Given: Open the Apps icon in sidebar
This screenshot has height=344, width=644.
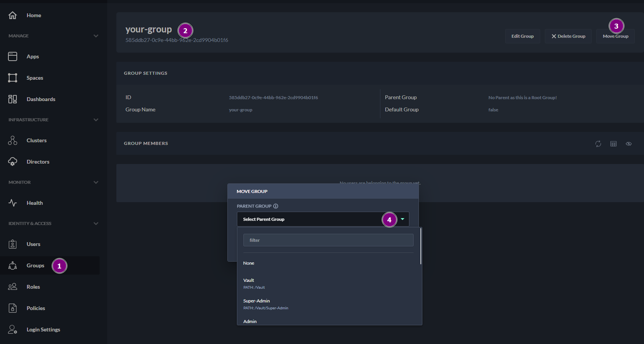Looking at the screenshot, I should 13,56.
